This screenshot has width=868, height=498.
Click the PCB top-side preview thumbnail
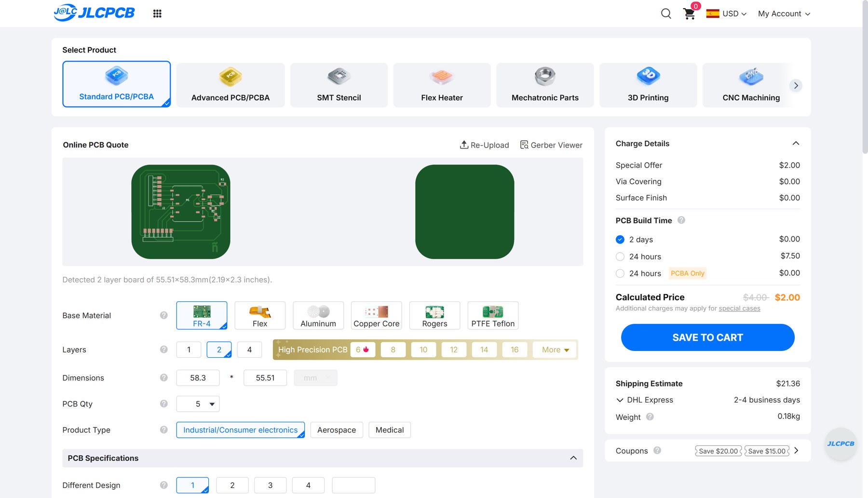181,212
